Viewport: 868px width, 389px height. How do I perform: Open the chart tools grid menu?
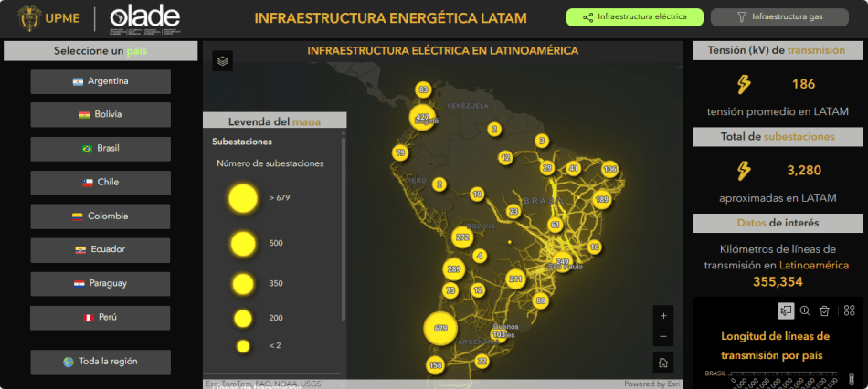point(850,310)
